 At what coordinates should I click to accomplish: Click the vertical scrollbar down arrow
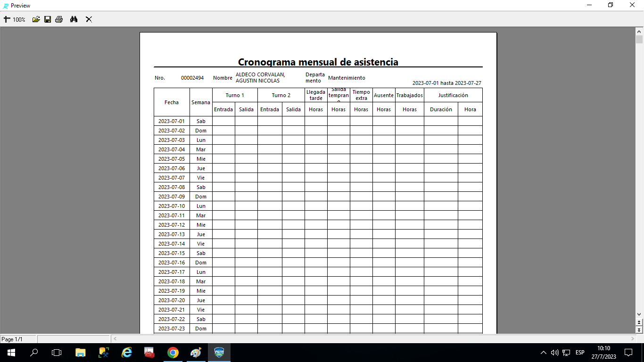pos(639,314)
